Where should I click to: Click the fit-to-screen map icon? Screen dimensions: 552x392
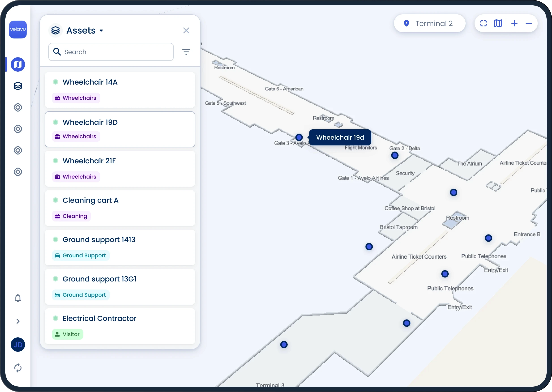484,23
